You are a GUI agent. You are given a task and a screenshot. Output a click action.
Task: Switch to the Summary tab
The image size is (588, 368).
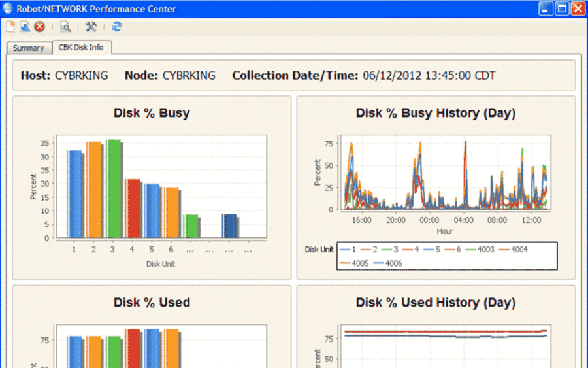coord(29,48)
